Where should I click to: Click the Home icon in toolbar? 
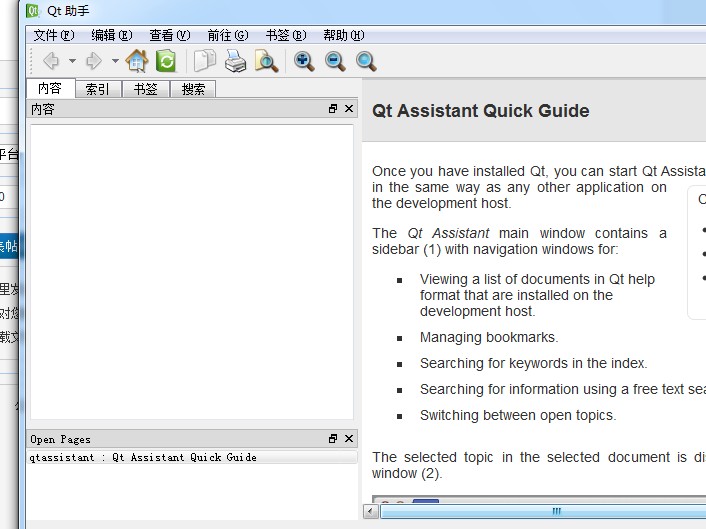(137, 61)
